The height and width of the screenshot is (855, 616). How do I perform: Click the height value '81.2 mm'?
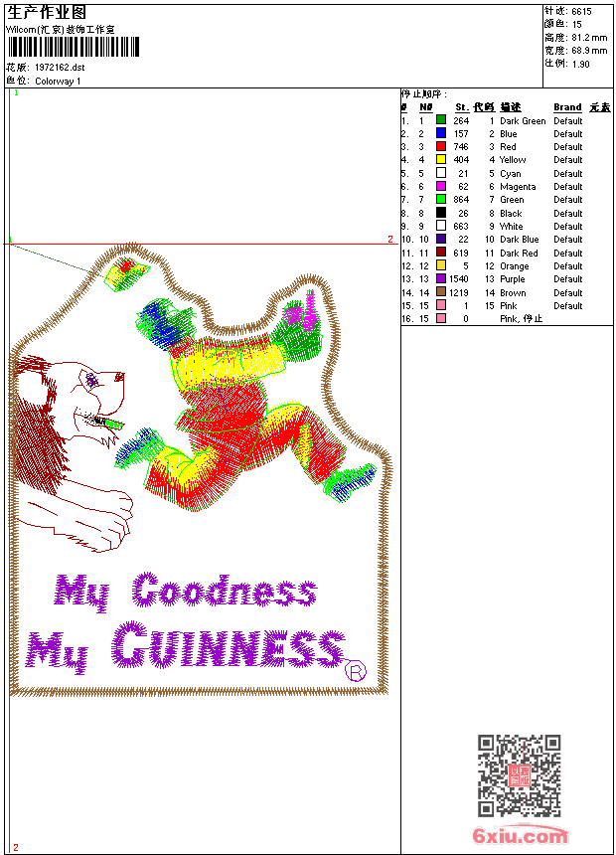[590, 38]
